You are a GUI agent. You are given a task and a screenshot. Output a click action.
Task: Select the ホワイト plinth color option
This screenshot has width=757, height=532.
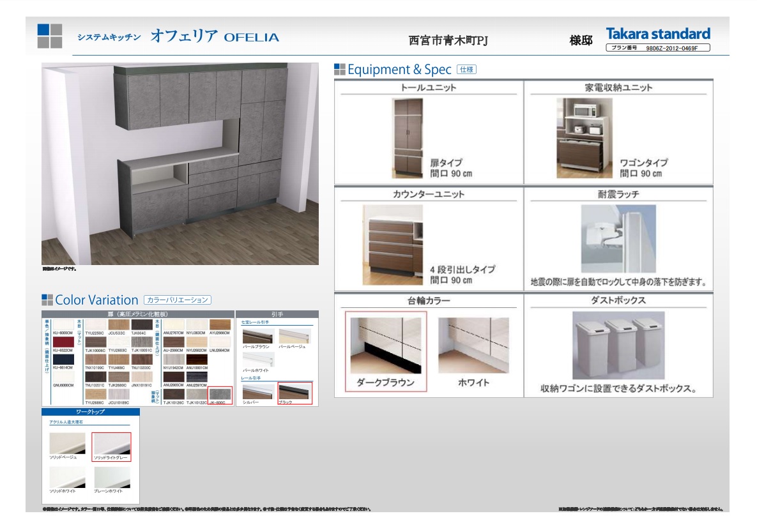pyautogui.click(x=473, y=353)
